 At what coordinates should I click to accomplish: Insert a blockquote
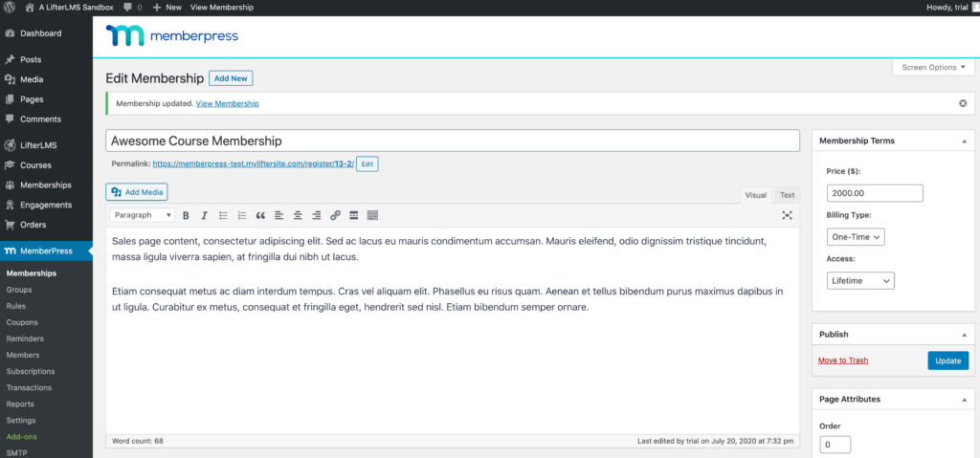point(260,215)
